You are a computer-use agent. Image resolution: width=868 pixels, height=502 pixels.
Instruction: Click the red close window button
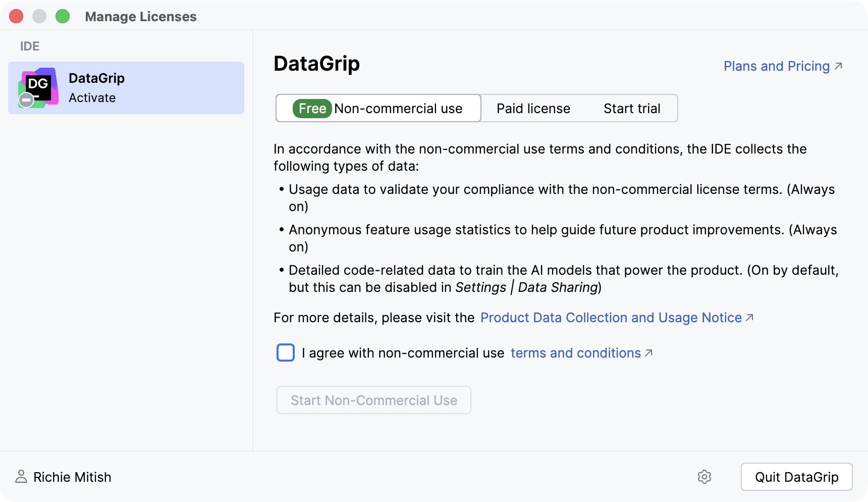pyautogui.click(x=17, y=16)
